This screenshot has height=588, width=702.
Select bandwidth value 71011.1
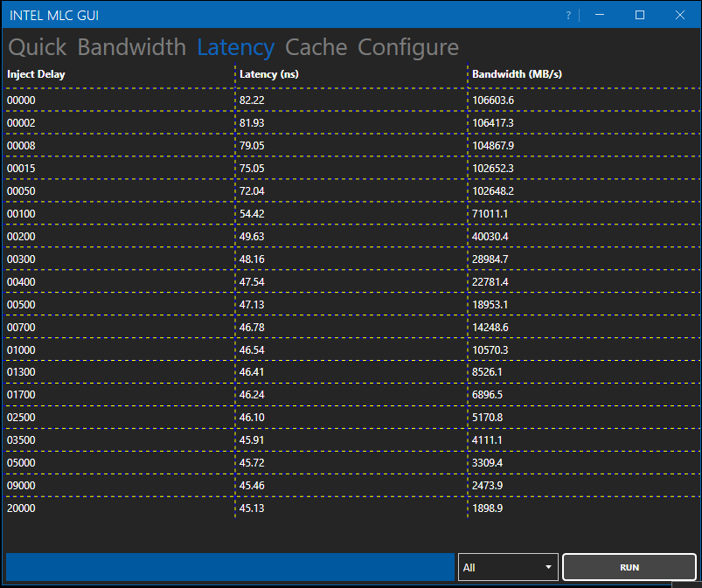490,214
